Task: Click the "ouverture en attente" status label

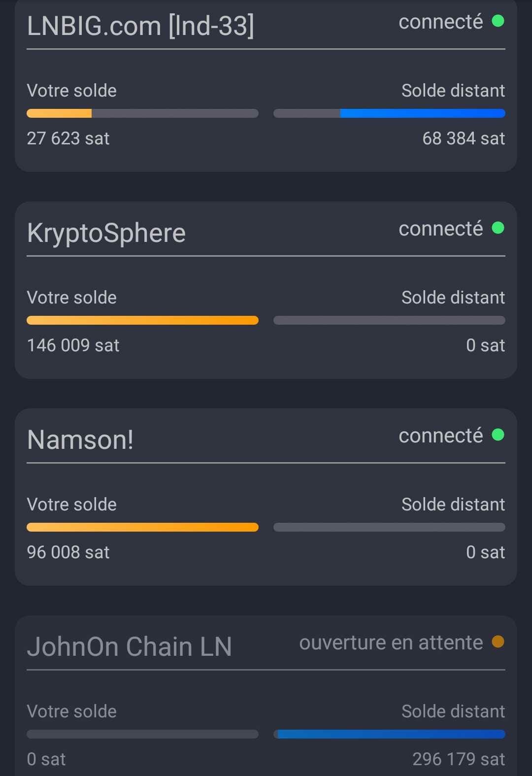Action: (x=391, y=642)
